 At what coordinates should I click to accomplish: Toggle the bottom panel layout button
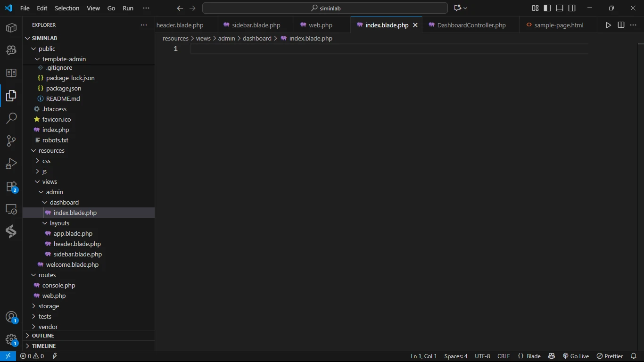(x=560, y=8)
